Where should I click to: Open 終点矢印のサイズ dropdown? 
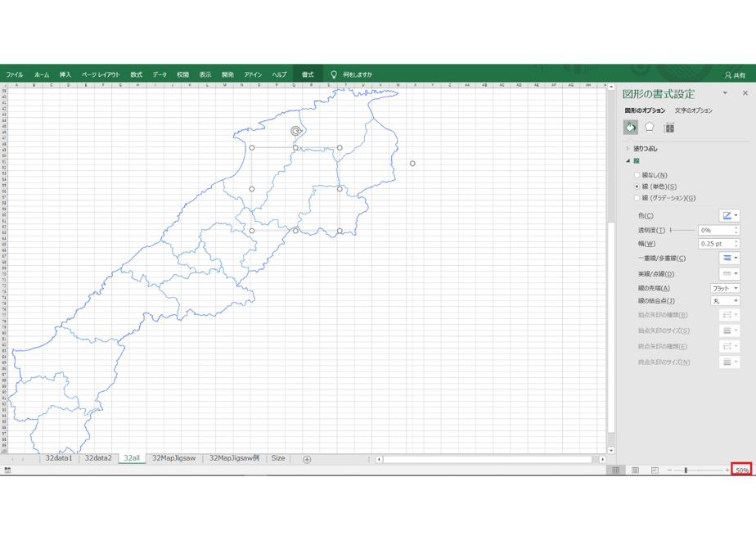click(730, 362)
